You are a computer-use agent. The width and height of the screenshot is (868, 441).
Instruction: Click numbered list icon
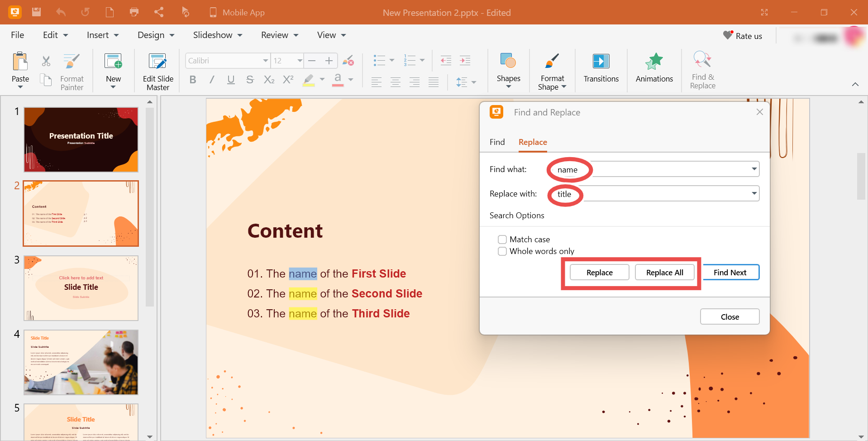[410, 60]
